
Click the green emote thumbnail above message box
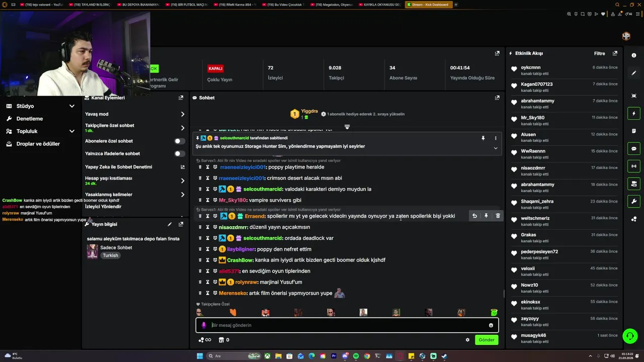tap(494, 313)
